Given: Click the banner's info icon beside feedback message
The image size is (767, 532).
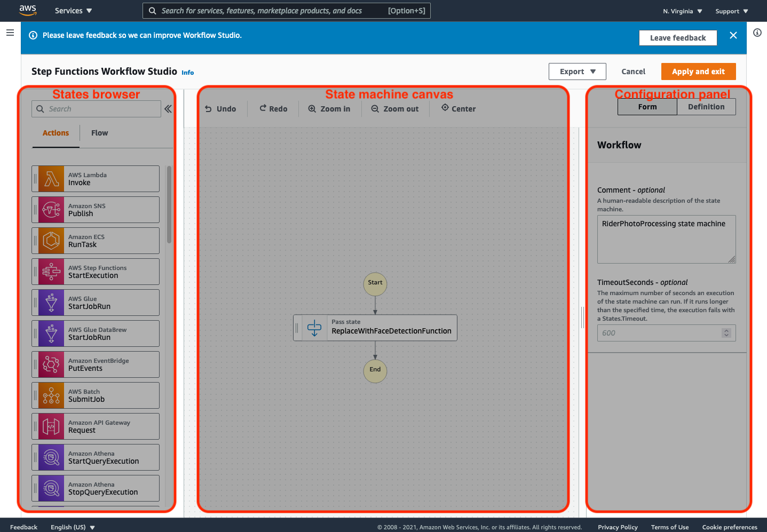Looking at the screenshot, I should coord(33,35).
